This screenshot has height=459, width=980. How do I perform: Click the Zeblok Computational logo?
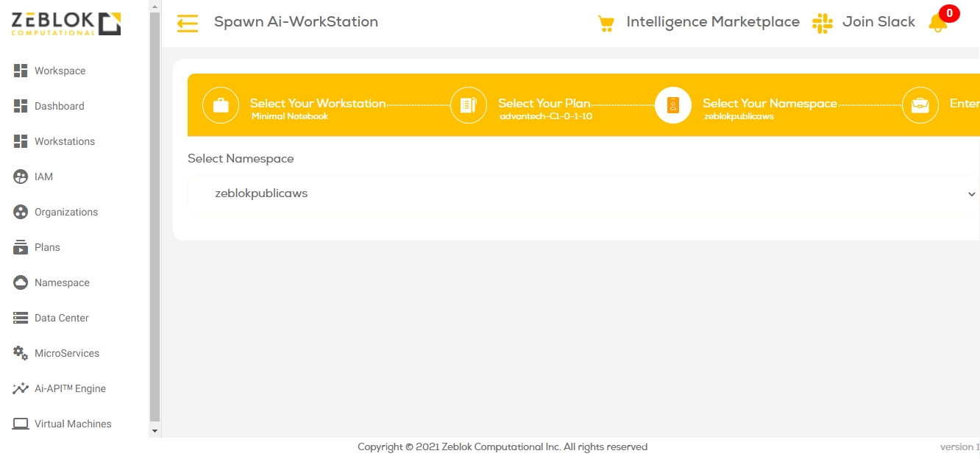coord(66,24)
